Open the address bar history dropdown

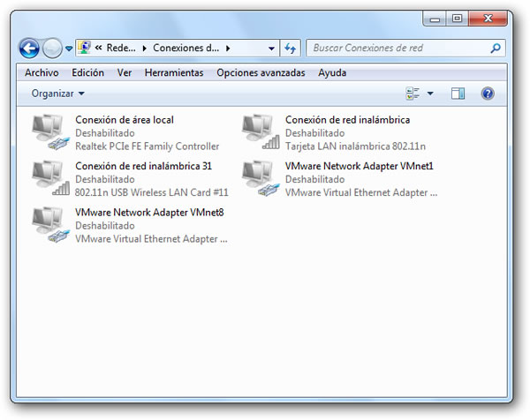(271, 49)
